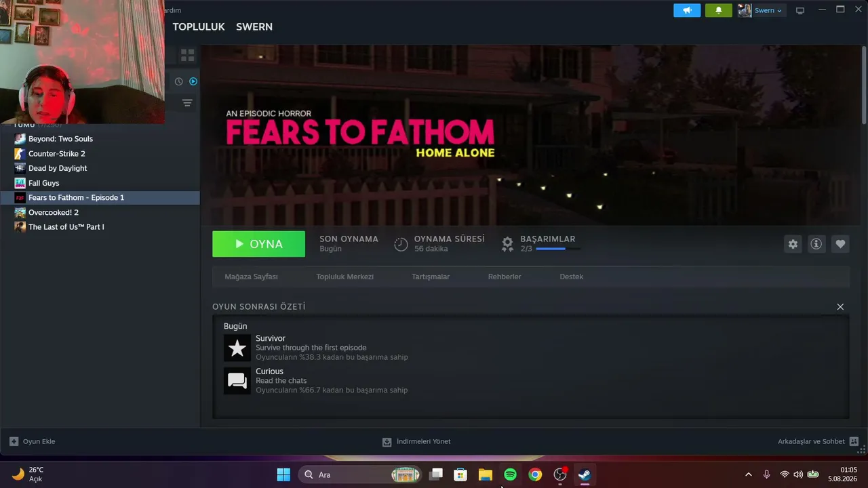Screen dimensions: 868x488
Task: Switch to Big Picture mode monitor icon
Action: click(x=800, y=10)
